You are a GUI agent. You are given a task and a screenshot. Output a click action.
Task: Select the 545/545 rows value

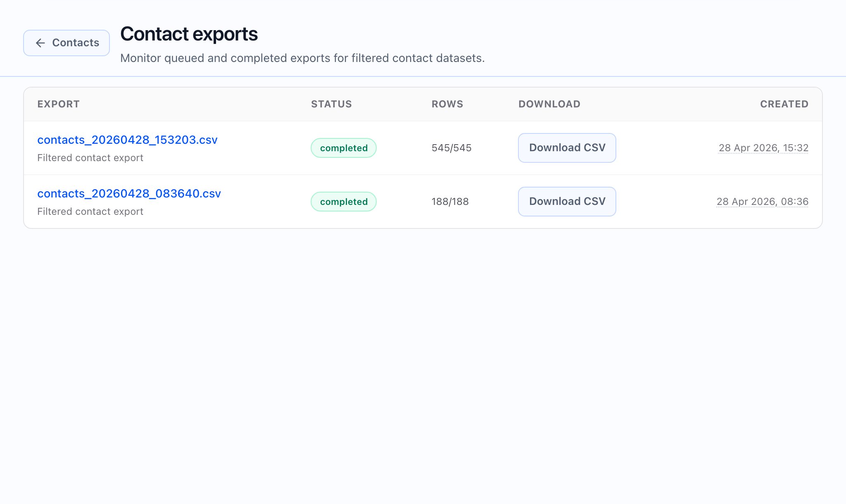coord(452,148)
